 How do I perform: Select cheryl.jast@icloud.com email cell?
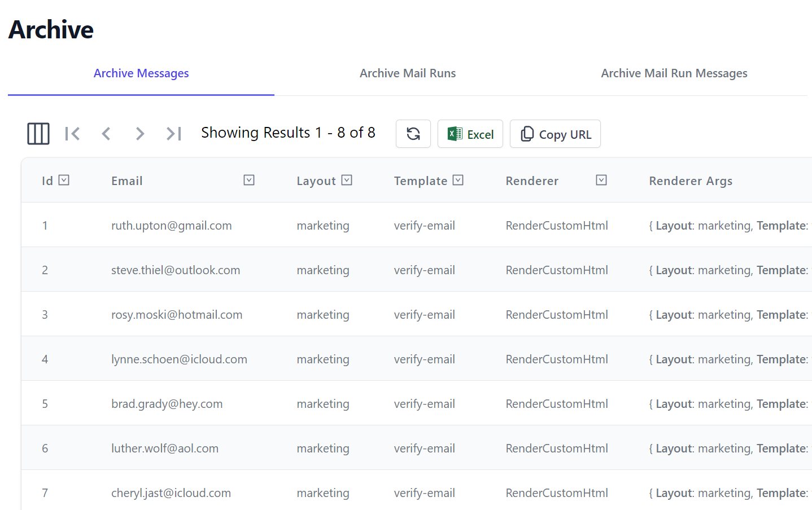(171, 493)
